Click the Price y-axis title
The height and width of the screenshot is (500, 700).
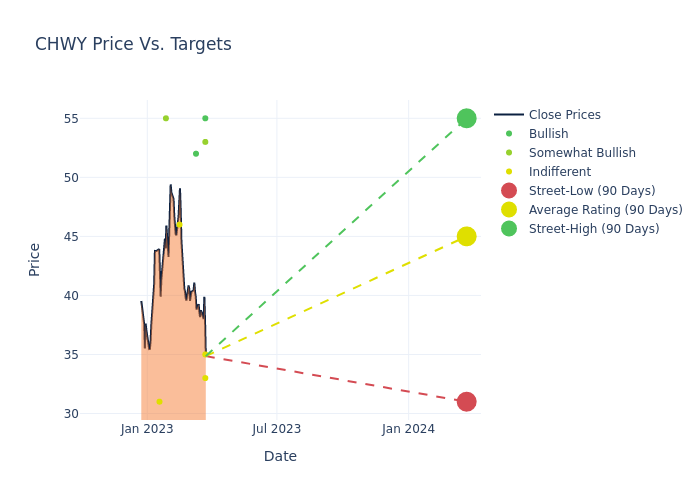pyautogui.click(x=35, y=259)
